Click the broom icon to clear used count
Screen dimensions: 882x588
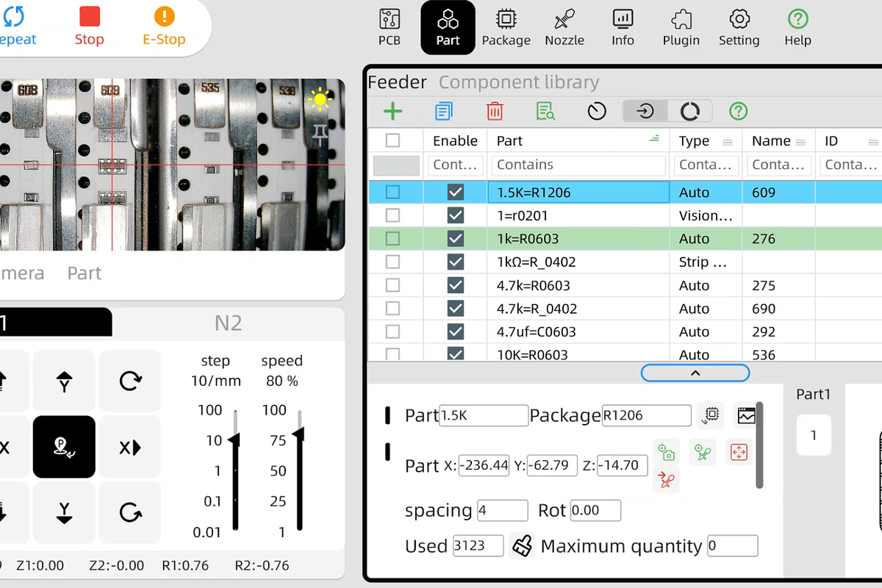pos(523,546)
